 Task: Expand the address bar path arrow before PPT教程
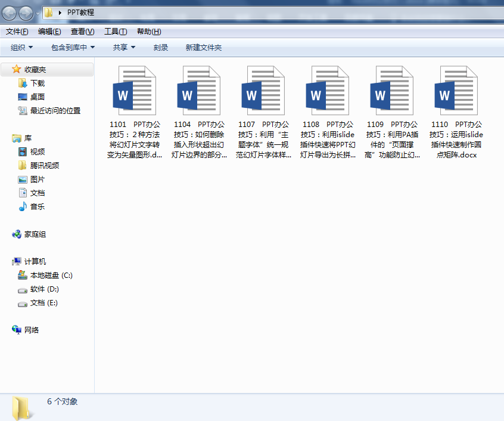[x=60, y=13]
